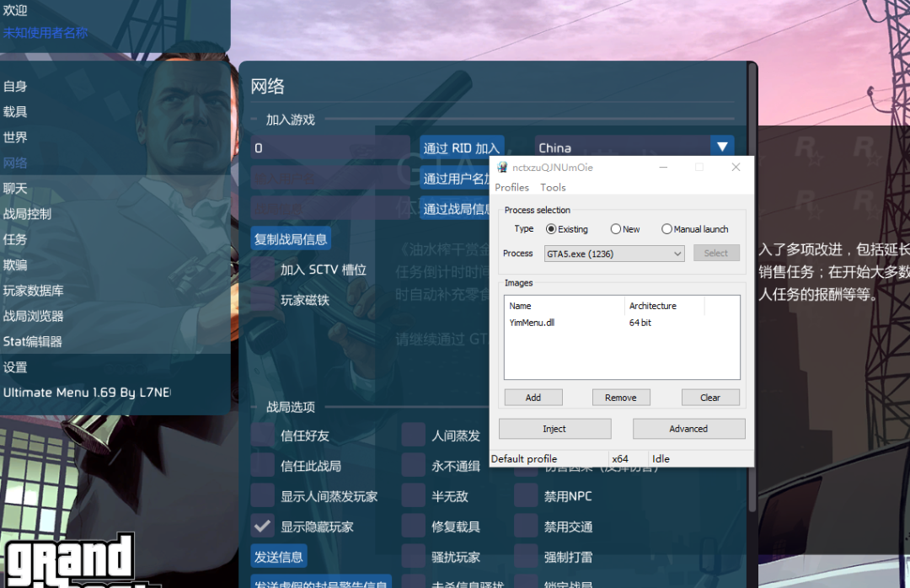Click Clear images button
The width and height of the screenshot is (910, 588).
710,398
